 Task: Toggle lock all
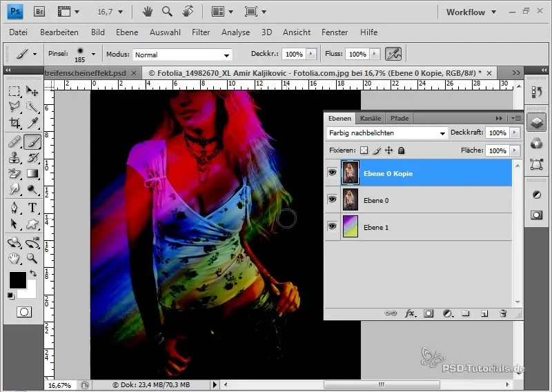401,150
